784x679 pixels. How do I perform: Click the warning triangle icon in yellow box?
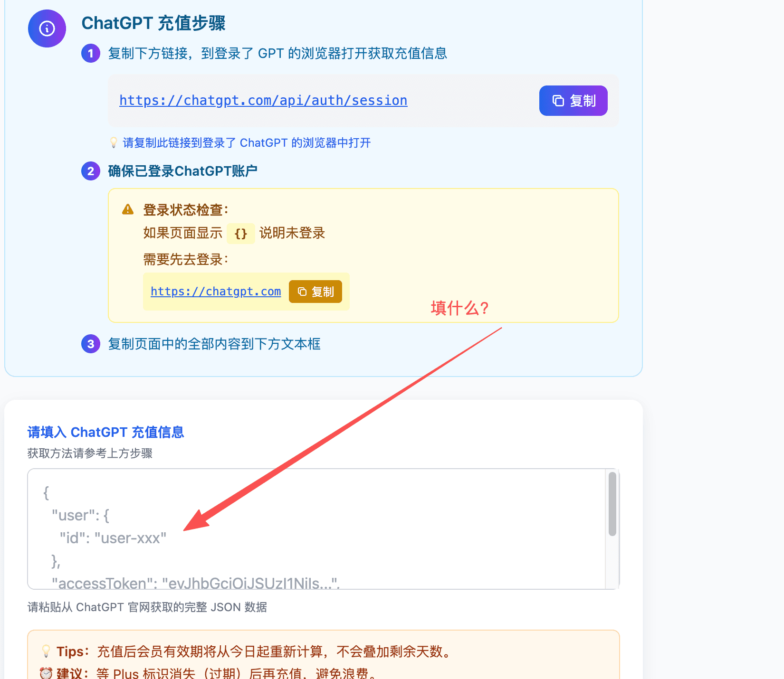point(128,209)
